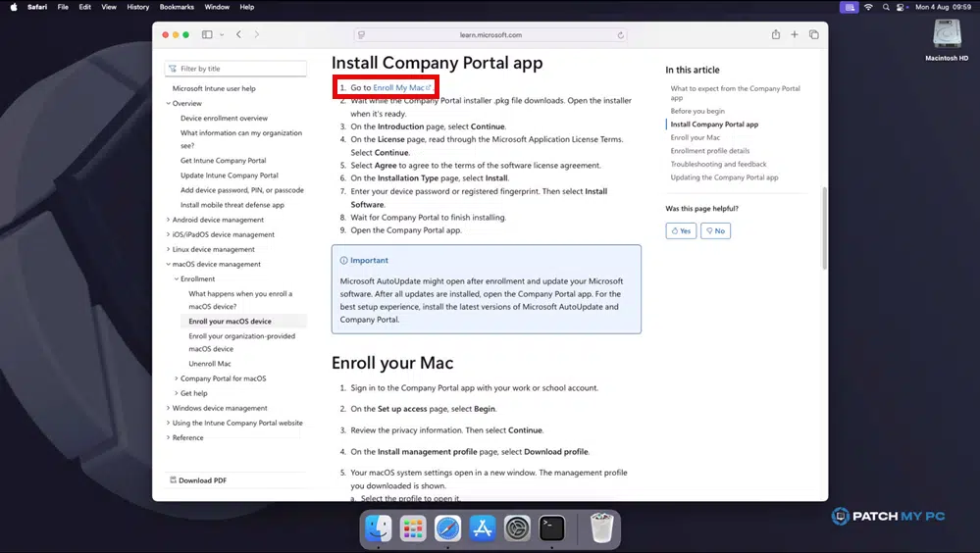The width and height of the screenshot is (980, 553).
Task: Expand the Get help section
Action: pyautogui.click(x=177, y=393)
